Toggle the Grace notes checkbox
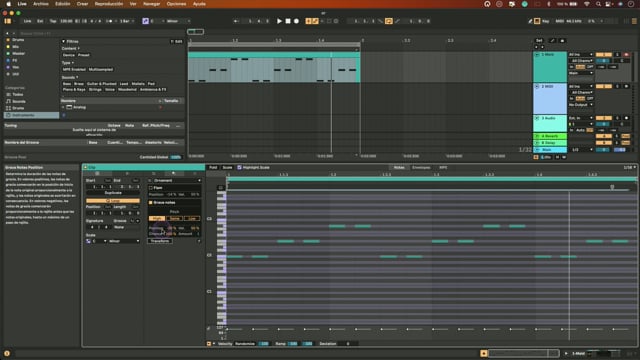Screen dimensions: 640x360 tap(151, 202)
